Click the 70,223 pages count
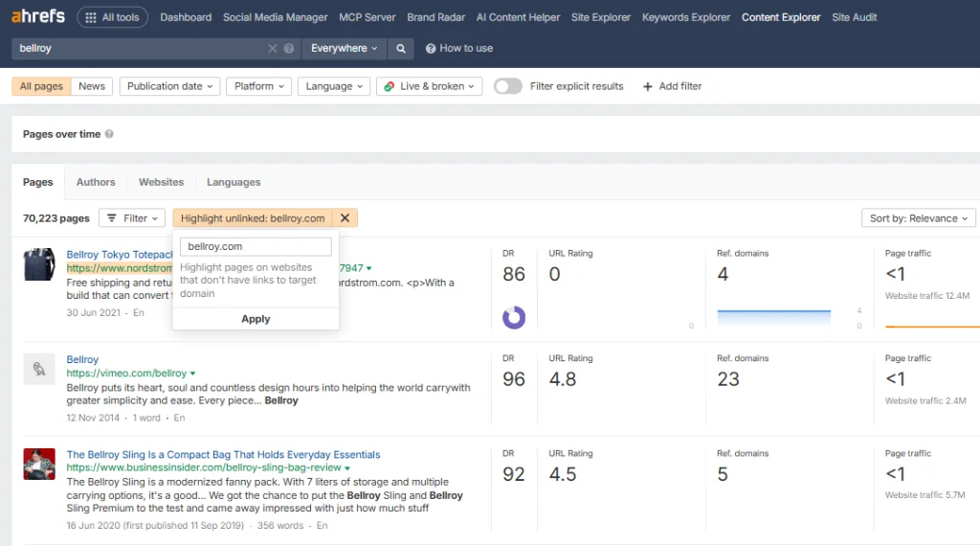 click(56, 218)
